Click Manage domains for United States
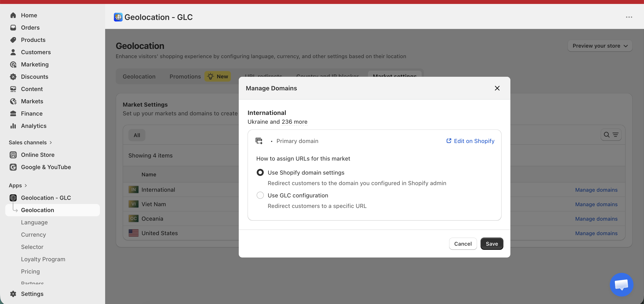 pyautogui.click(x=596, y=233)
